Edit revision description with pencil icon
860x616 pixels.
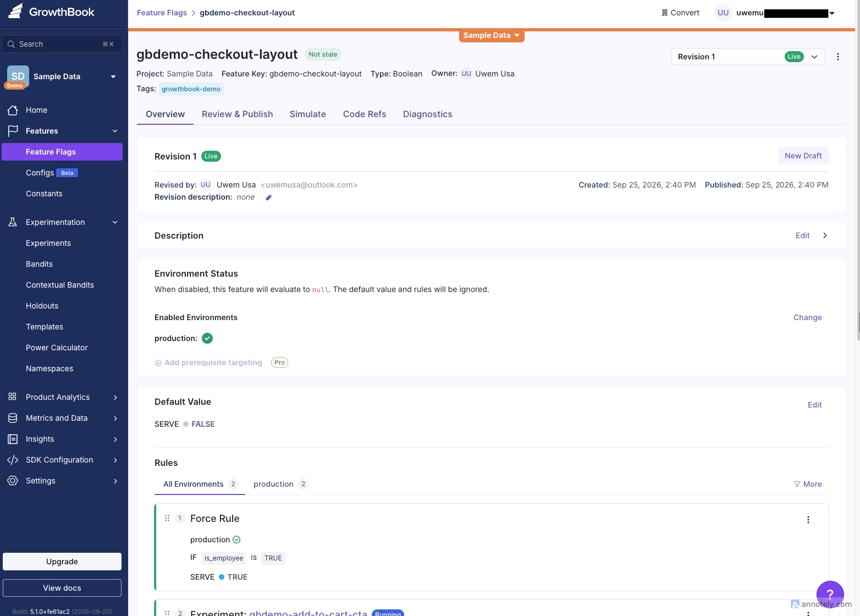[x=269, y=197]
